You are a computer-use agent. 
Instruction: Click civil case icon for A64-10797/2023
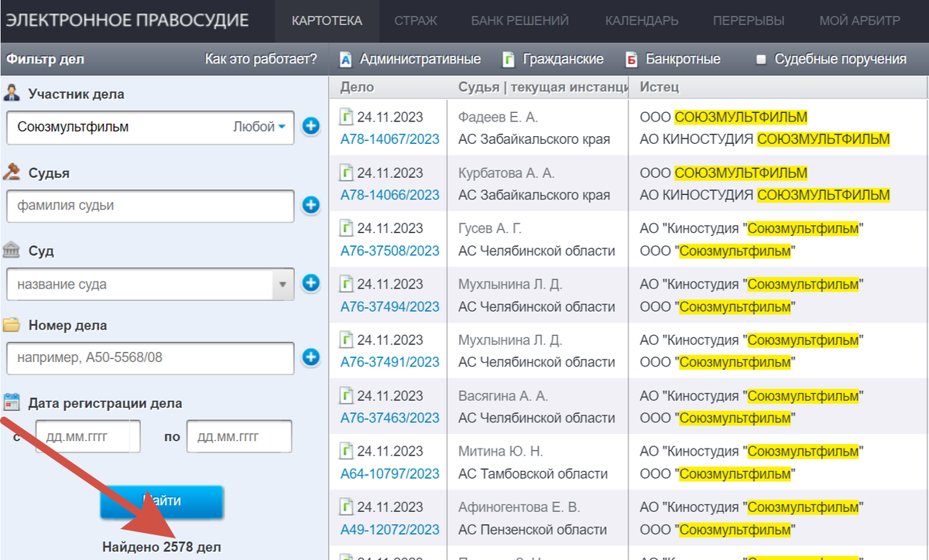[347, 452]
